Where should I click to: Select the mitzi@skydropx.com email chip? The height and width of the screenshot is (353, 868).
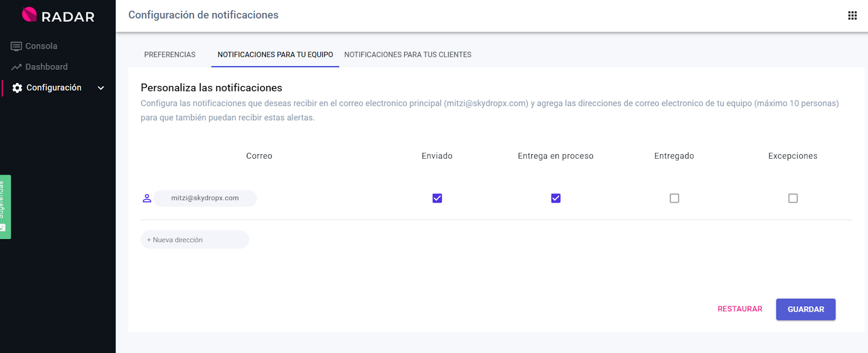pos(205,198)
